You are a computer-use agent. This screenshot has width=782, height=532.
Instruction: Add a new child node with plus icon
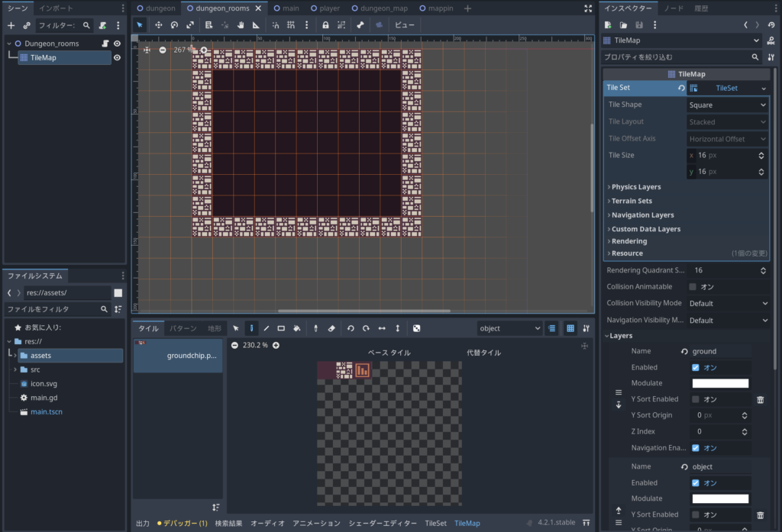(11, 26)
